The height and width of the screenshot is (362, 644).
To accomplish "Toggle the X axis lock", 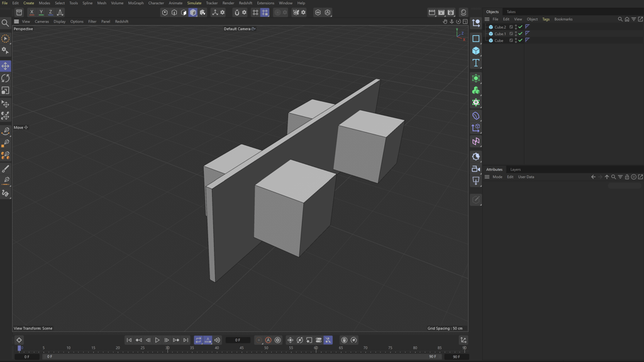I will coord(31,13).
